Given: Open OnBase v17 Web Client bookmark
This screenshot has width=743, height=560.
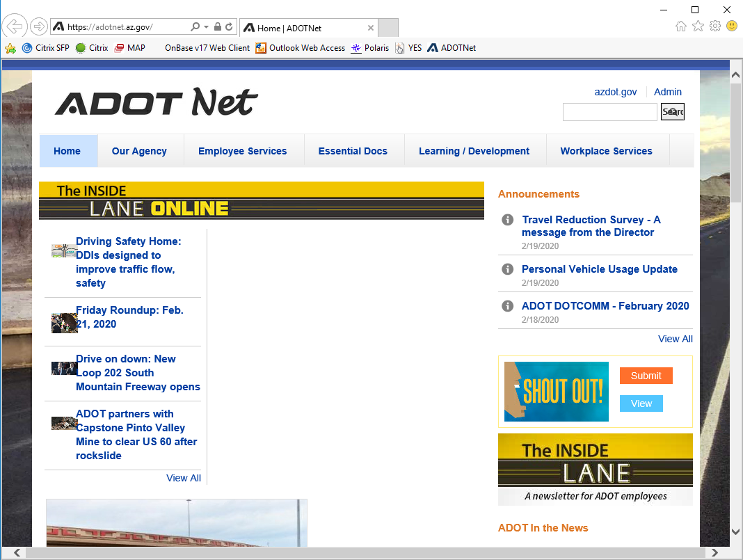Looking at the screenshot, I should click(207, 48).
